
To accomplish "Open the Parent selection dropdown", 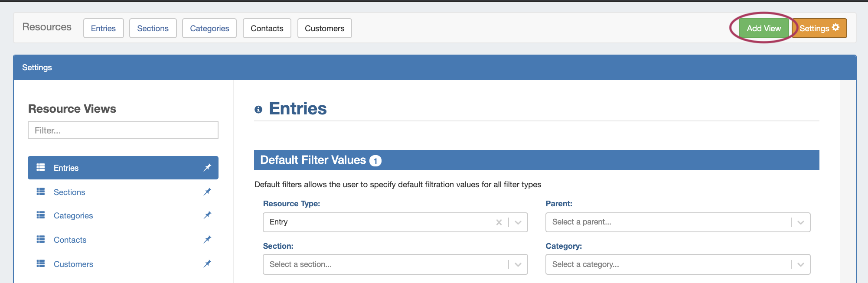I will [801, 222].
